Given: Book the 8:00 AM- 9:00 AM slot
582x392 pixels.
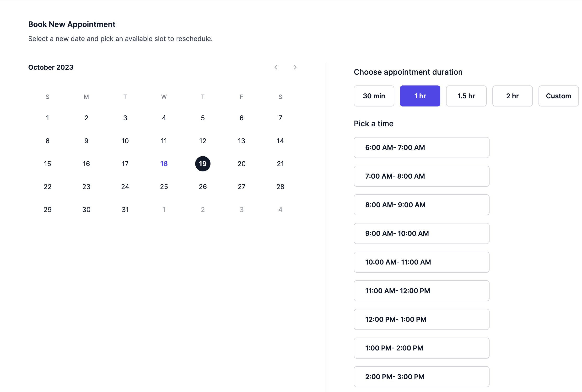Looking at the screenshot, I should (421, 205).
